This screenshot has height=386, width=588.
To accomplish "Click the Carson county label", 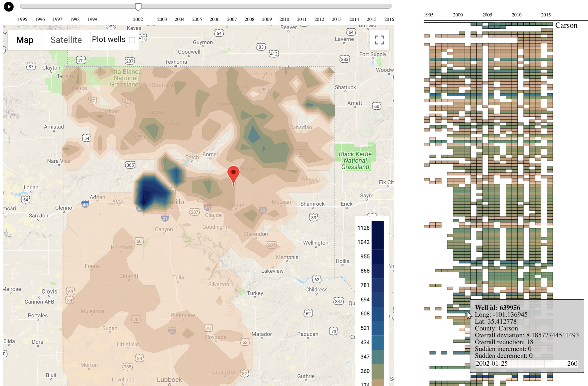I will tap(566, 25).
